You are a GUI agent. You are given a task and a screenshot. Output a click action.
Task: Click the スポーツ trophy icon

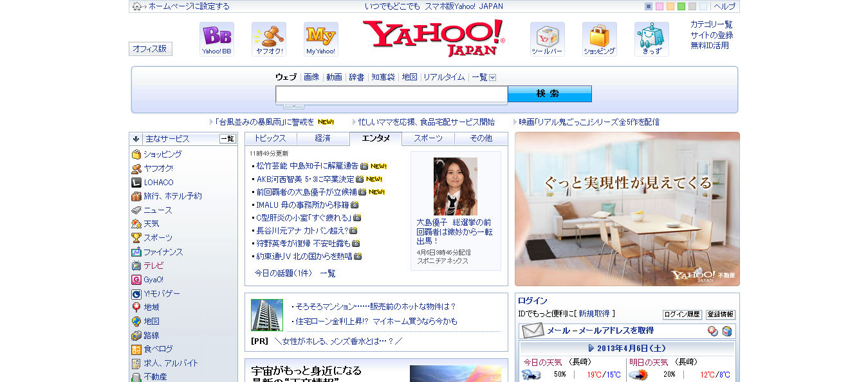(136, 238)
